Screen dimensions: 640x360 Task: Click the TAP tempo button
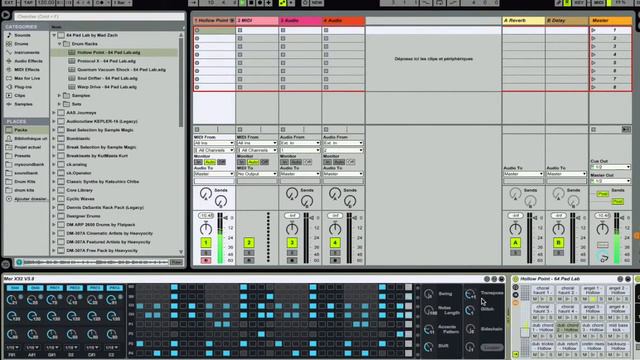pos(28,2)
